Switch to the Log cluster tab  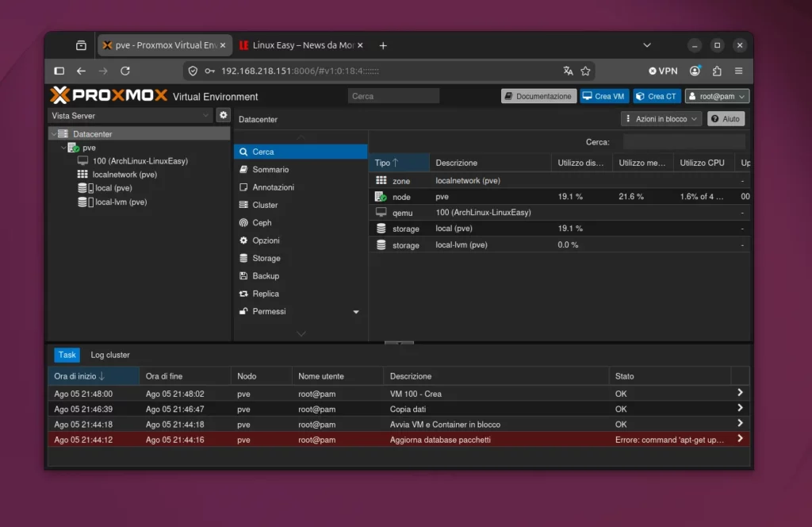109,355
